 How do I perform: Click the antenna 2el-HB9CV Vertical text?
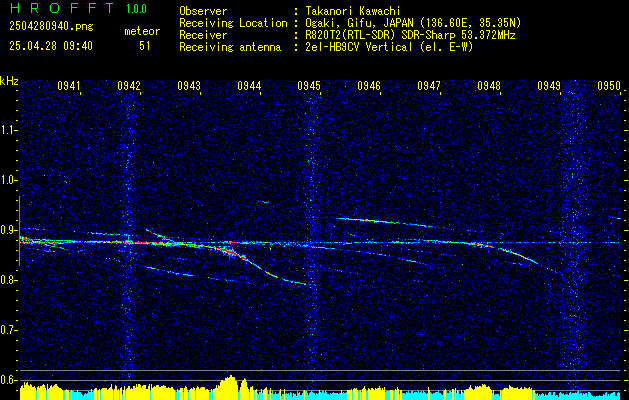[x=389, y=47]
